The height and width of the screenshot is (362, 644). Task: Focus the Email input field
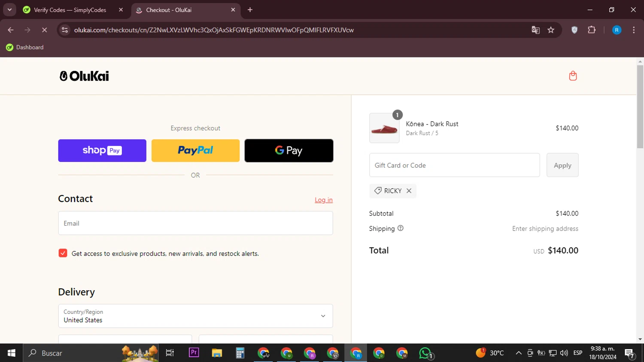195,223
